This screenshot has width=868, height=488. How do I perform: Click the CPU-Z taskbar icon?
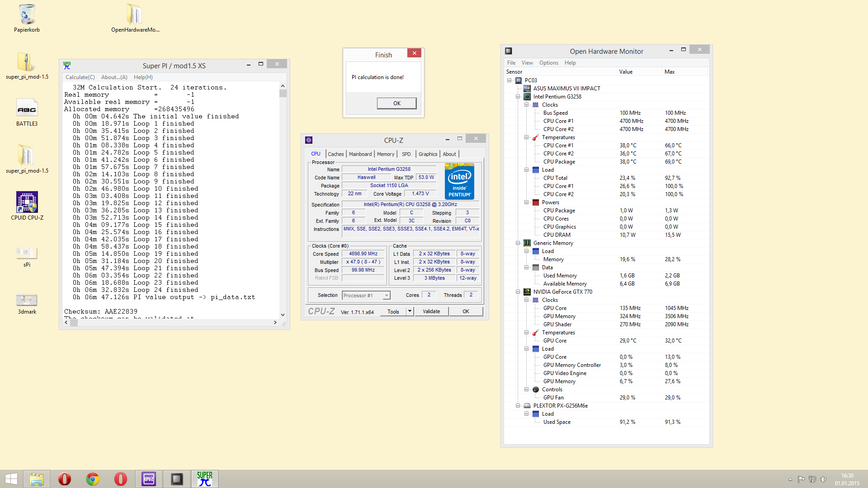(x=149, y=479)
